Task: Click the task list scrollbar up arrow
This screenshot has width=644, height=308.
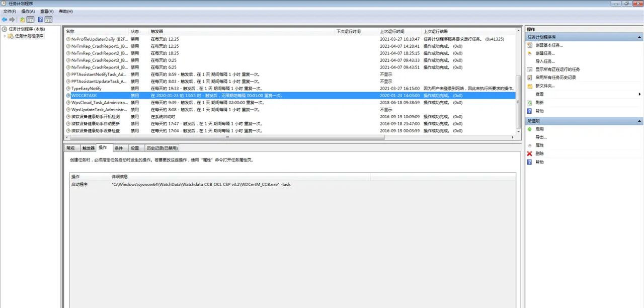Action: [519, 31]
